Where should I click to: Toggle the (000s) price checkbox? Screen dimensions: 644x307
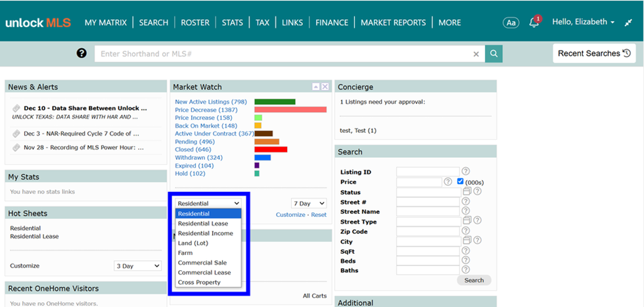tap(460, 181)
